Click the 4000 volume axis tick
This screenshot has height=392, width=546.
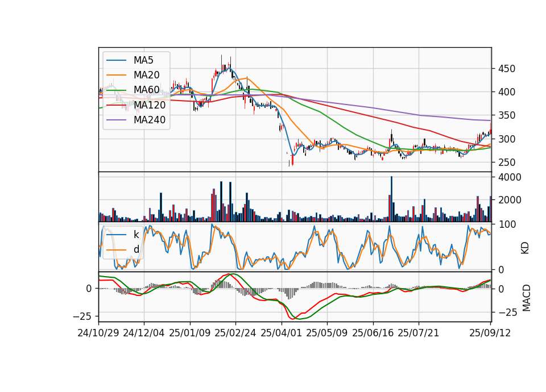pyautogui.click(x=510, y=177)
